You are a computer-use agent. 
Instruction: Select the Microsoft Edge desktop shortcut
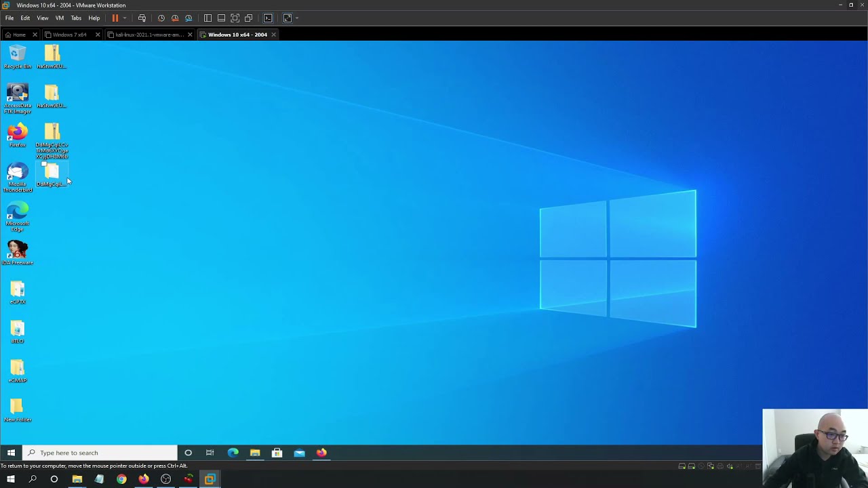click(x=18, y=217)
